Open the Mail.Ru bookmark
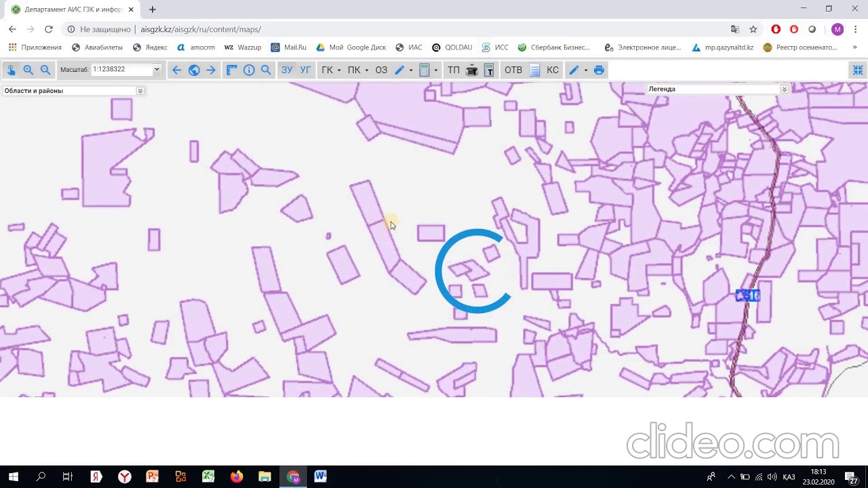The width and height of the screenshot is (868, 488). pos(288,47)
